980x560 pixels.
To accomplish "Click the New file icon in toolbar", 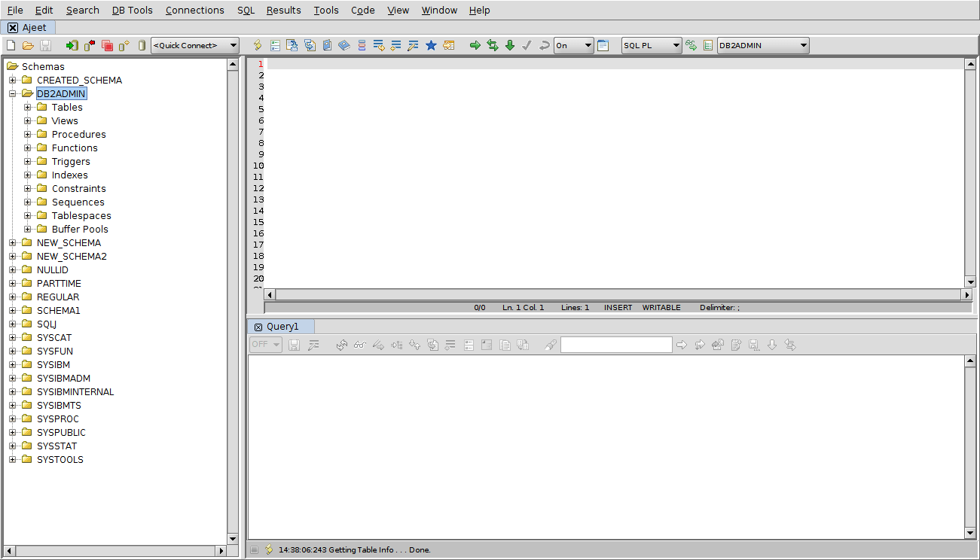I will [11, 46].
